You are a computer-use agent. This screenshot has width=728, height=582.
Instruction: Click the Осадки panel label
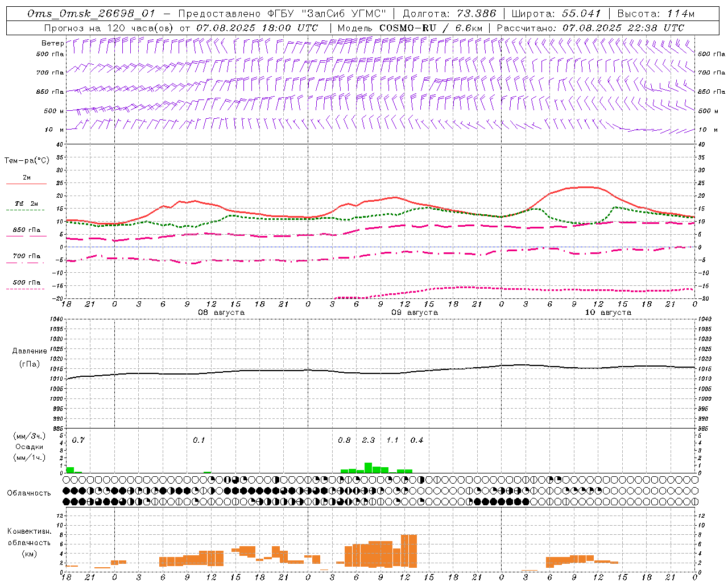click(29, 447)
